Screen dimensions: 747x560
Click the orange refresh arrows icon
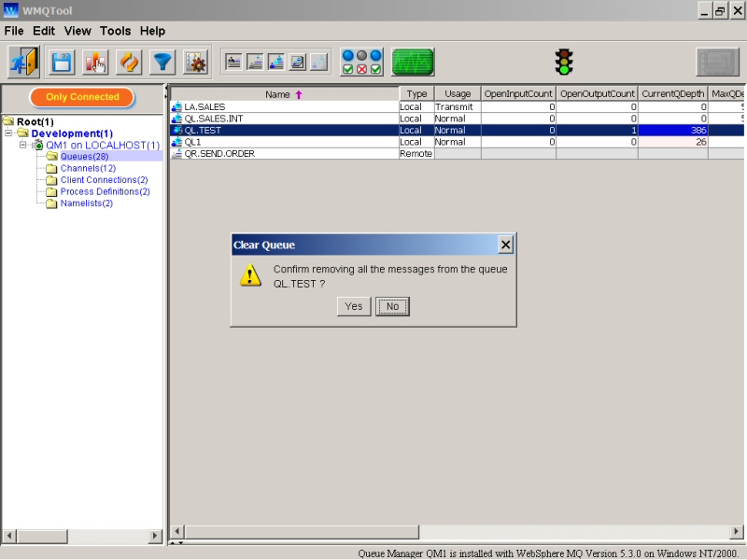point(129,63)
